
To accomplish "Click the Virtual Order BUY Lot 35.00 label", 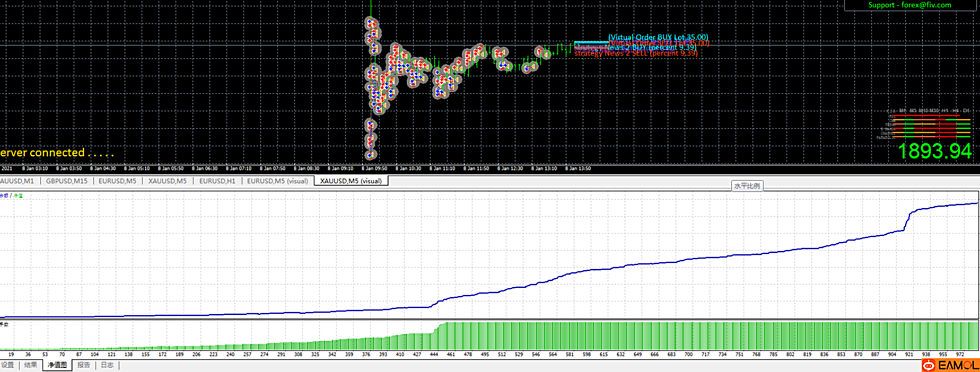I will click(658, 37).
